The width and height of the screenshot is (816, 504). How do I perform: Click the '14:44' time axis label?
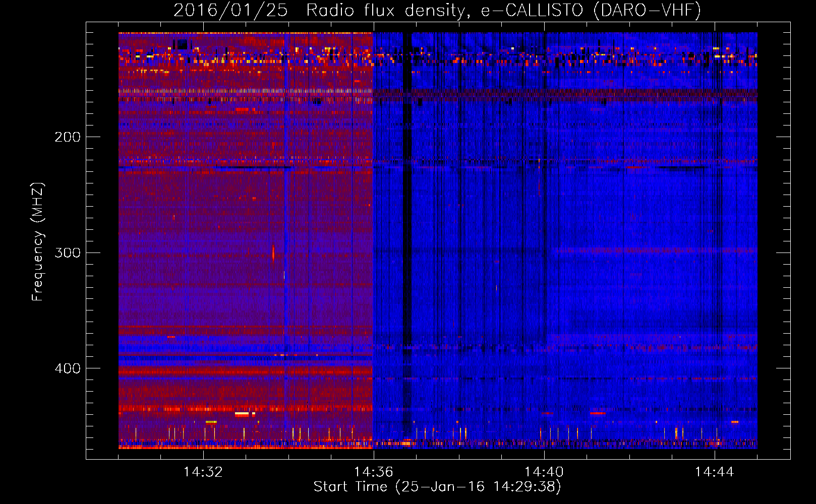pos(715,472)
